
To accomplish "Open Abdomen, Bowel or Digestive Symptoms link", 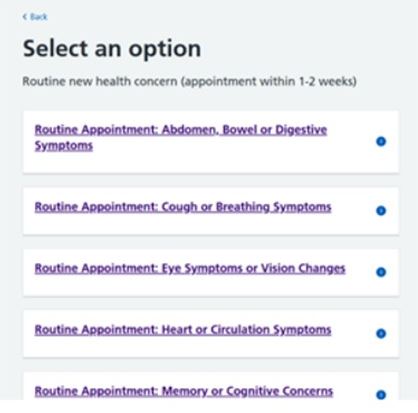I will point(181,137).
